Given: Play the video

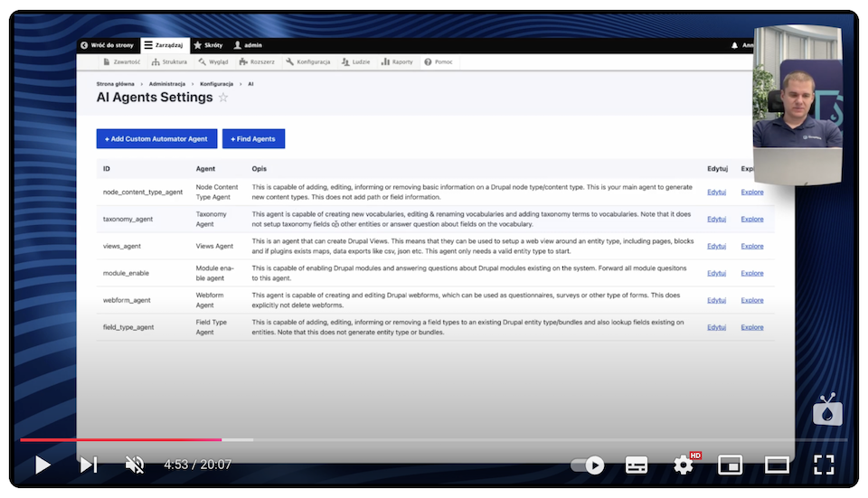Looking at the screenshot, I should [x=42, y=465].
